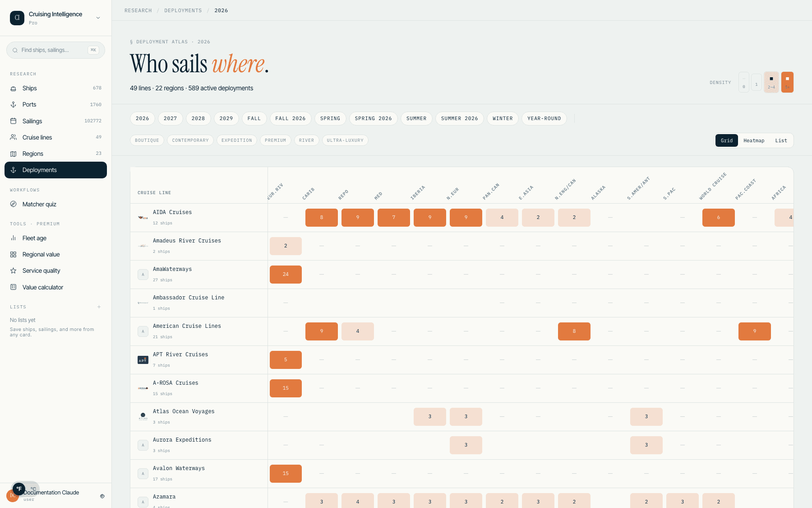812x508 pixels.
Task: Click the Aurora Expeditions letter avatar
Action: click(143, 445)
